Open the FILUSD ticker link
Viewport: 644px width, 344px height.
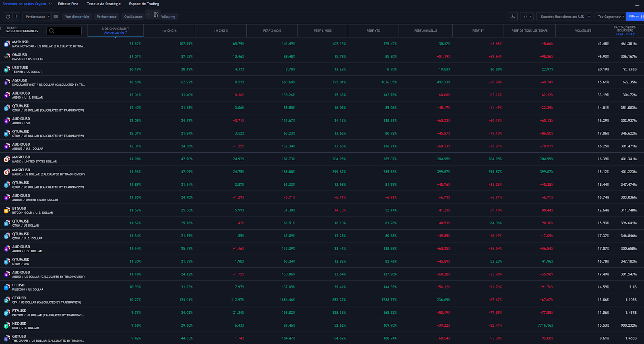[x=18, y=285]
